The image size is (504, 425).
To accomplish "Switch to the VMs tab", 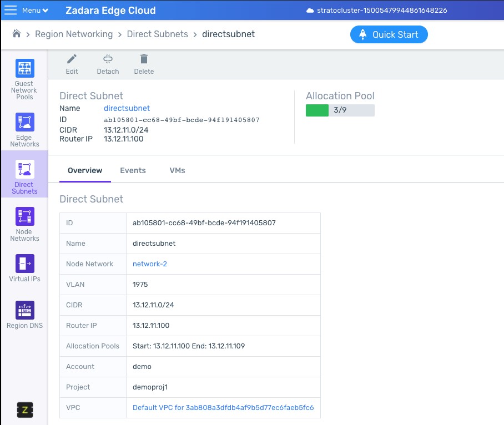I will tap(178, 170).
